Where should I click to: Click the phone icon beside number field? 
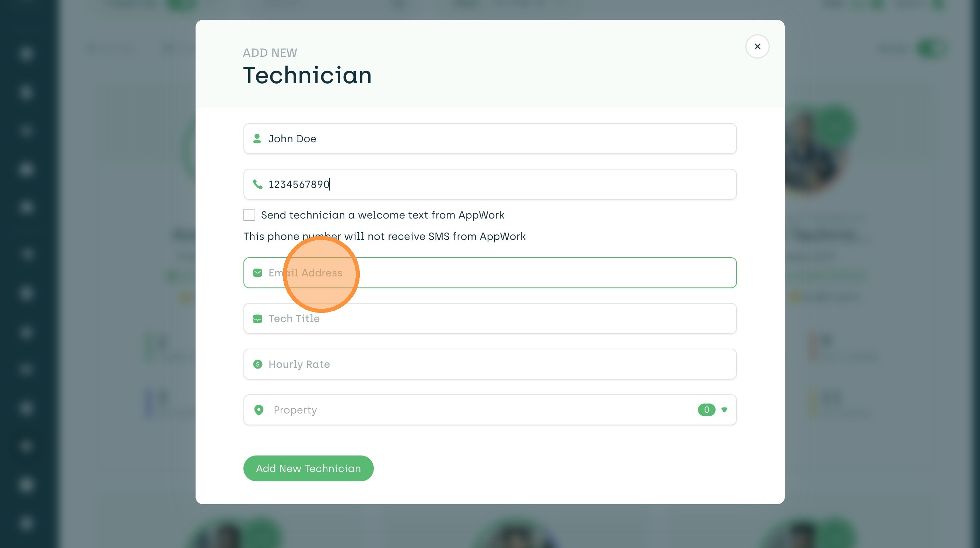(x=257, y=184)
